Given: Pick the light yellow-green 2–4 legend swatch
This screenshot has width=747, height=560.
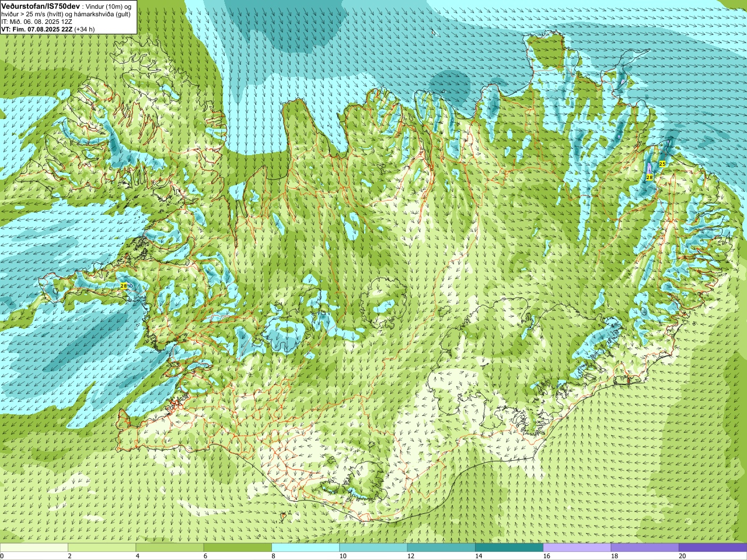Looking at the screenshot, I should pyautogui.click(x=102, y=548).
